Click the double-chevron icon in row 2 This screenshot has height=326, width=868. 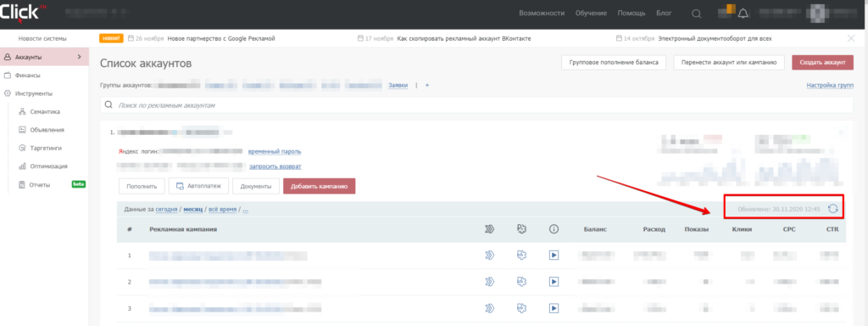click(489, 282)
